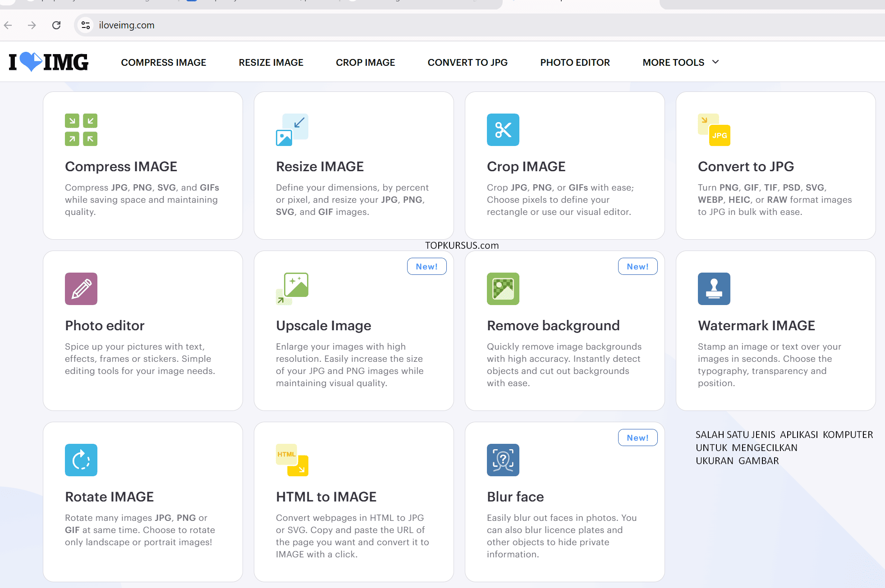Viewport: 885px width, 588px height.
Task: Click the Resize IMAGE tool icon
Action: coord(292,130)
